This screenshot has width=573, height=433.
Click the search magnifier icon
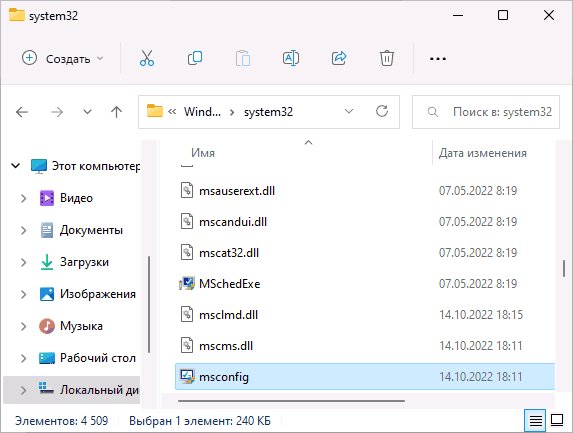coord(433,112)
